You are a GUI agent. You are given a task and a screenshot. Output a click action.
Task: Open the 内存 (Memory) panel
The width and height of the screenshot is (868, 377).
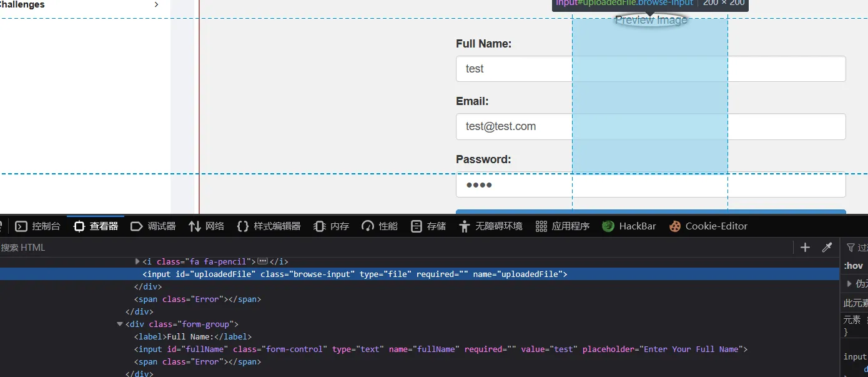coord(332,226)
